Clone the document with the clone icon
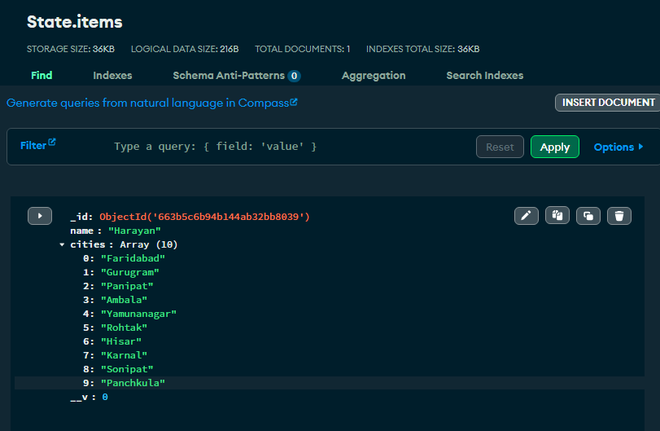 589,215
